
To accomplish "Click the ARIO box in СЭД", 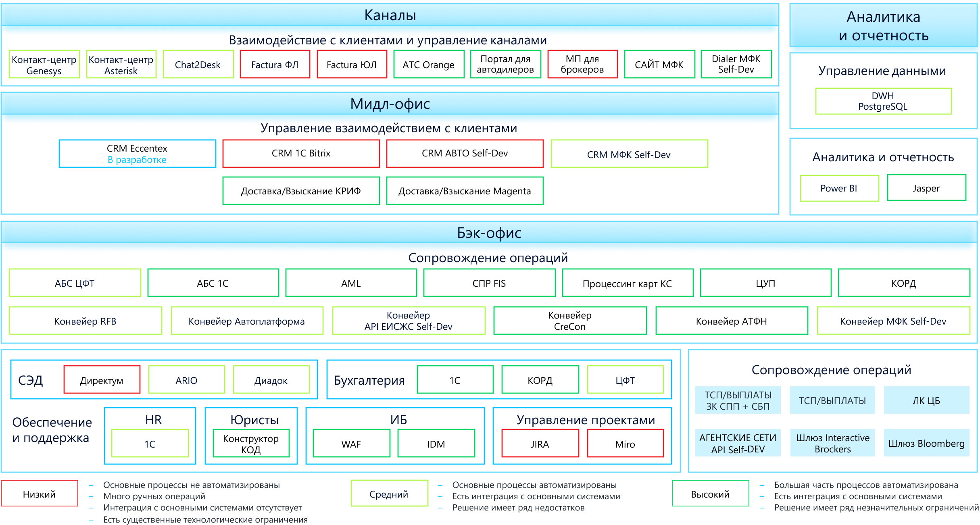I will coord(187,380).
